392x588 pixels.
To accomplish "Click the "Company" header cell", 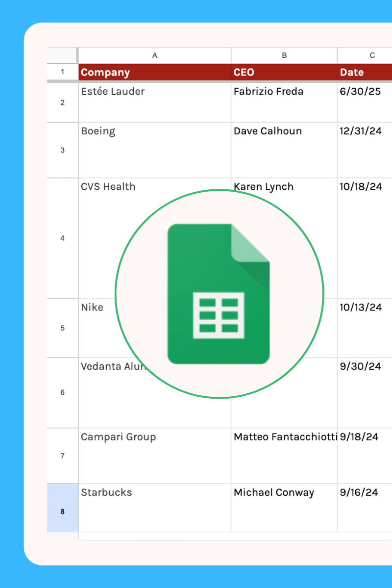I will coord(154,72).
